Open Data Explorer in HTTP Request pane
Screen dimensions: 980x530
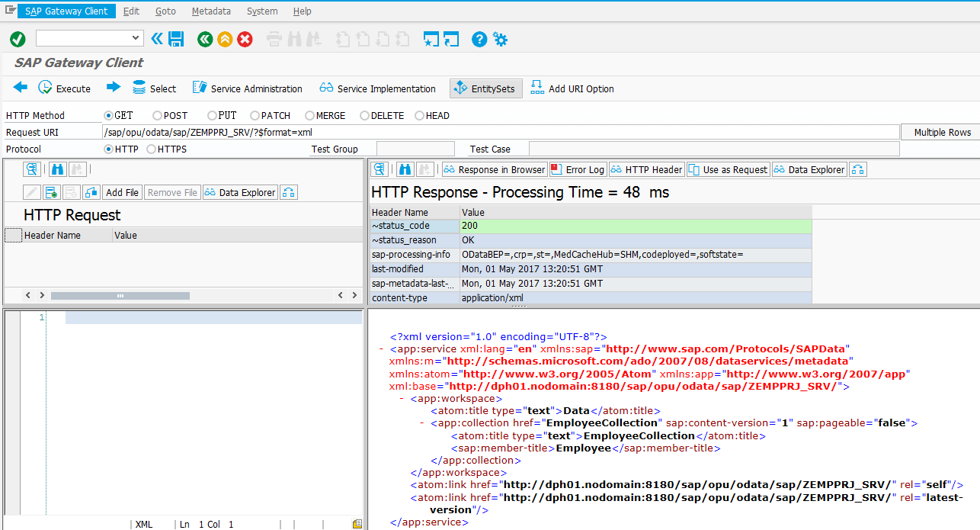(x=239, y=193)
